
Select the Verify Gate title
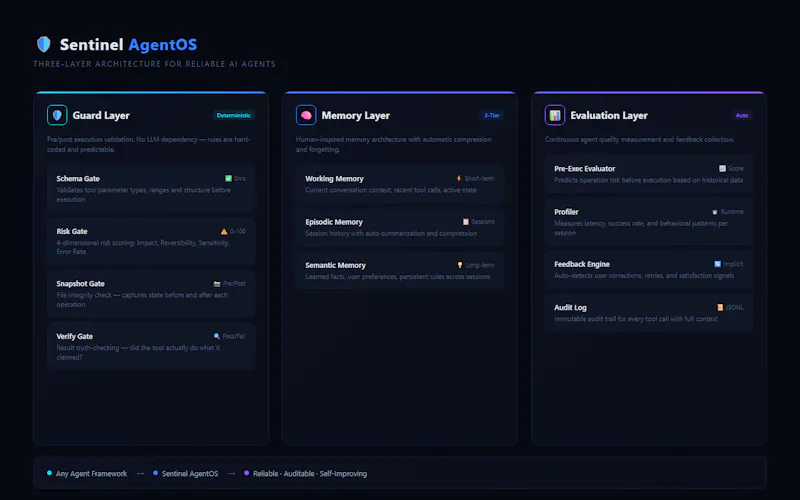pos(74,336)
